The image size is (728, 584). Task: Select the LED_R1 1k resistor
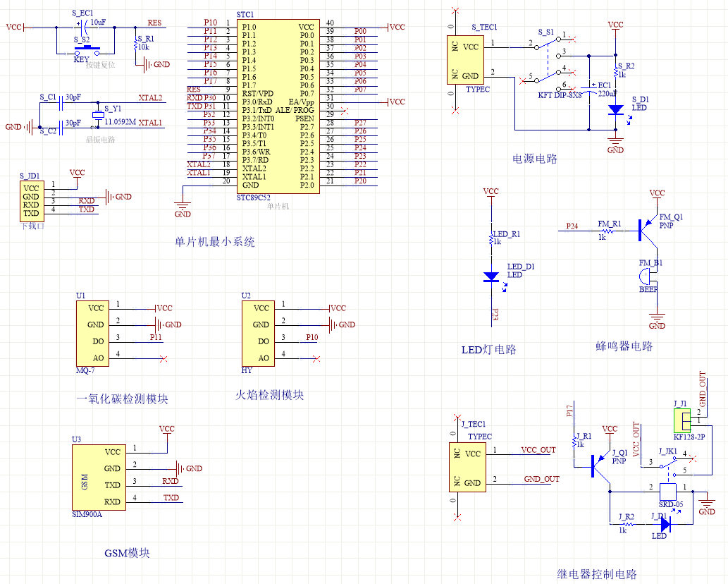click(491, 240)
